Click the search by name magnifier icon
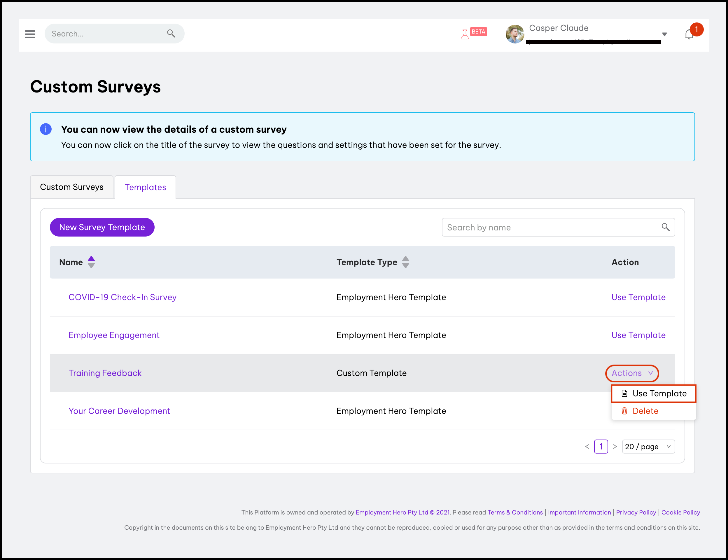 [665, 227]
